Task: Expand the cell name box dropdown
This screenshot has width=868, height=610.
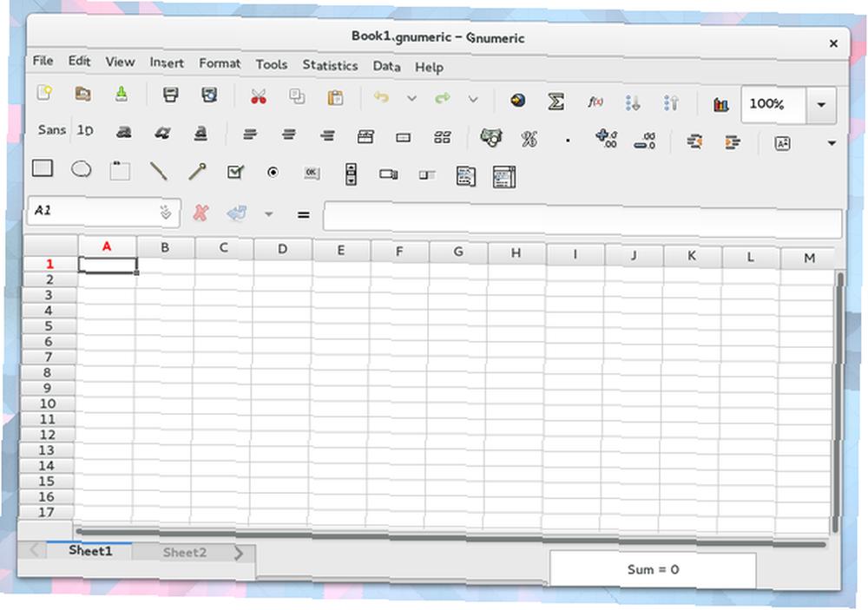Action: click(x=166, y=212)
